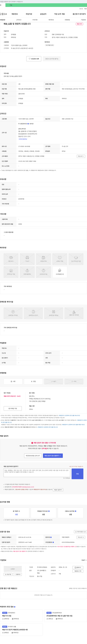This screenshot has height=644, width=87.
Task: Click the 관심정보 등록 heart button
Action: pyautogui.click(x=34, y=59)
